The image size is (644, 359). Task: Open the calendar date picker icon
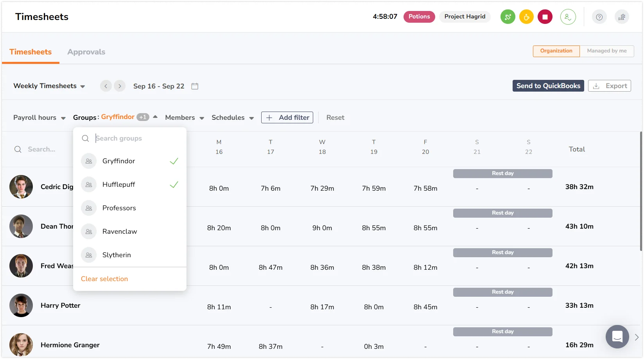(x=195, y=86)
